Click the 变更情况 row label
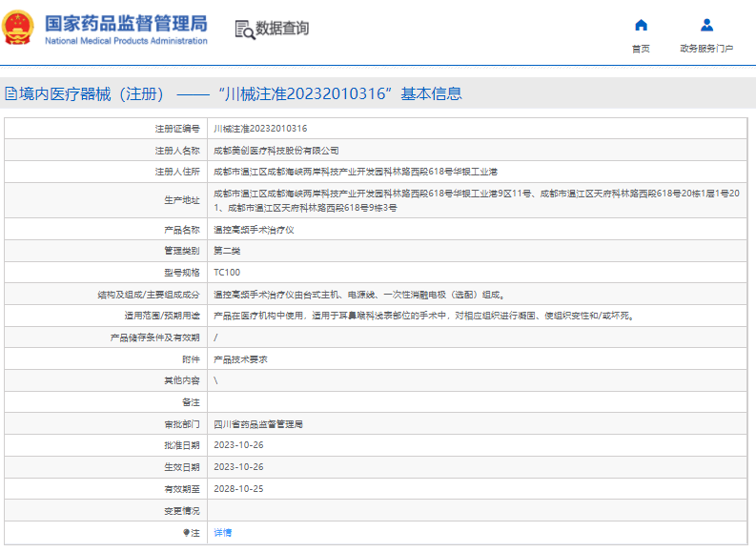This screenshot has width=756, height=552. (182, 511)
